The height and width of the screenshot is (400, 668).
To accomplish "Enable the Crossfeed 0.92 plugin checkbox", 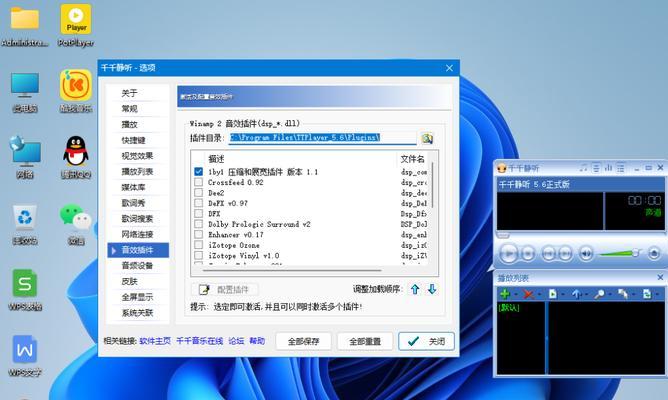I will pos(199,182).
